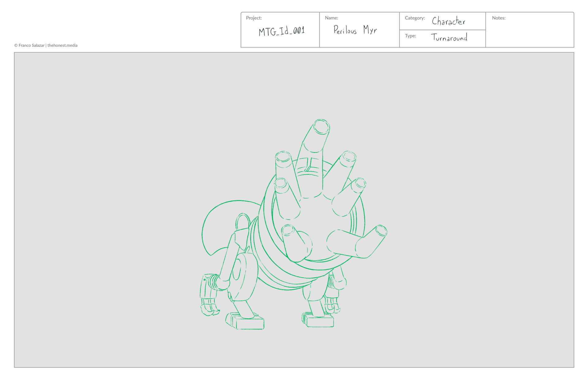Click the Project: label
Screen dimensions: 588x381
254,18
